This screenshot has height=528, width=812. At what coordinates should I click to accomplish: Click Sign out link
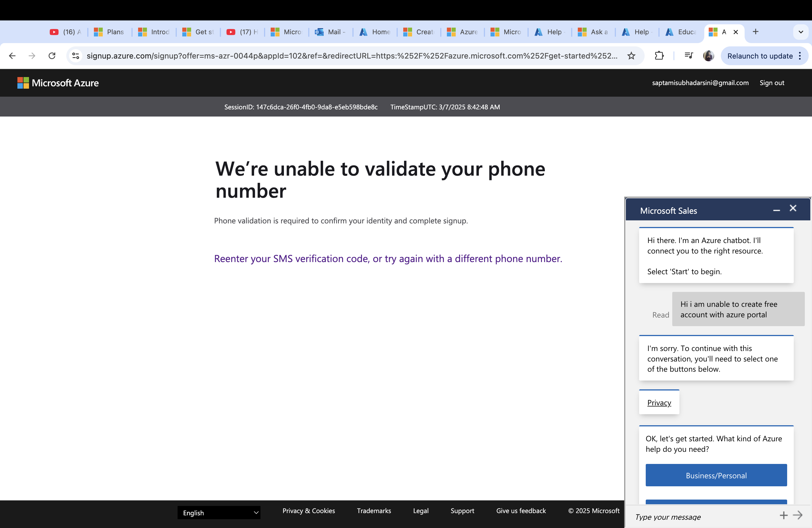tap(772, 83)
